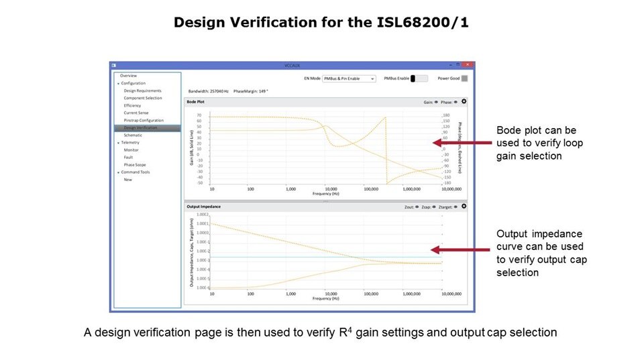The height and width of the screenshot is (362, 644).
Task: Open the EN Mode dropdown
Action: pyautogui.click(x=349, y=78)
